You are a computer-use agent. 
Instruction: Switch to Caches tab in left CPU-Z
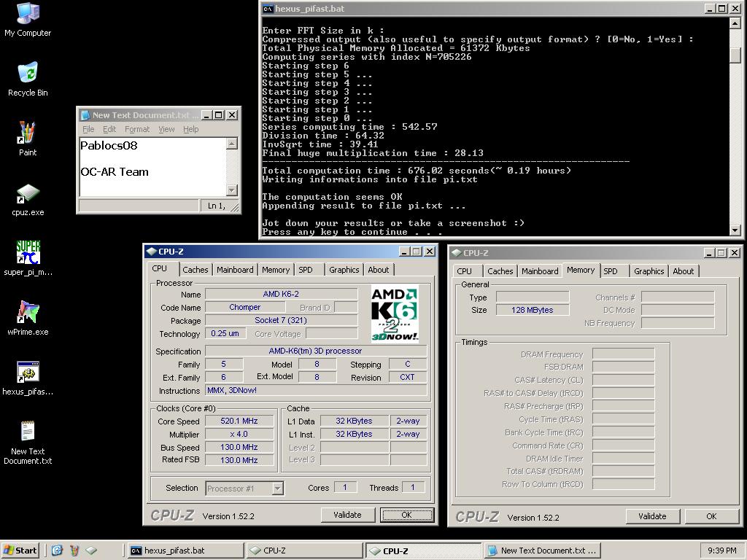coord(196,270)
